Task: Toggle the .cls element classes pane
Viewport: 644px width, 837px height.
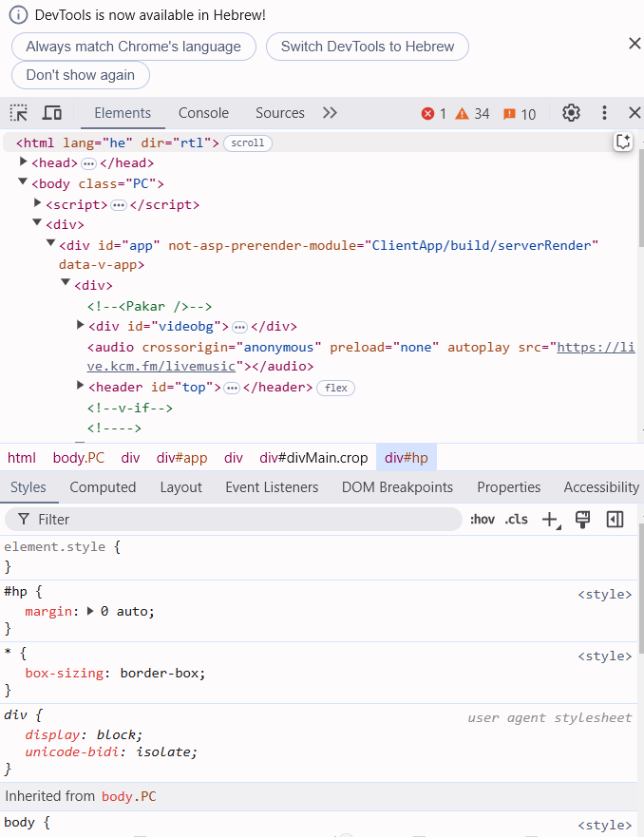Action: (517, 519)
